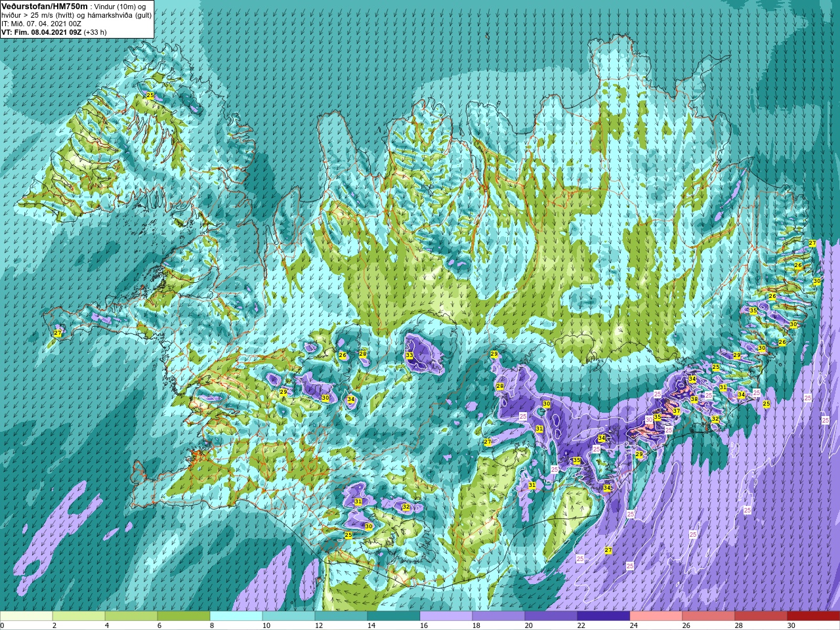This screenshot has height=630, width=840.
Task: Click the 'VT: Fim. 08.04.2021 09Z' valid time
Action: tap(42, 32)
